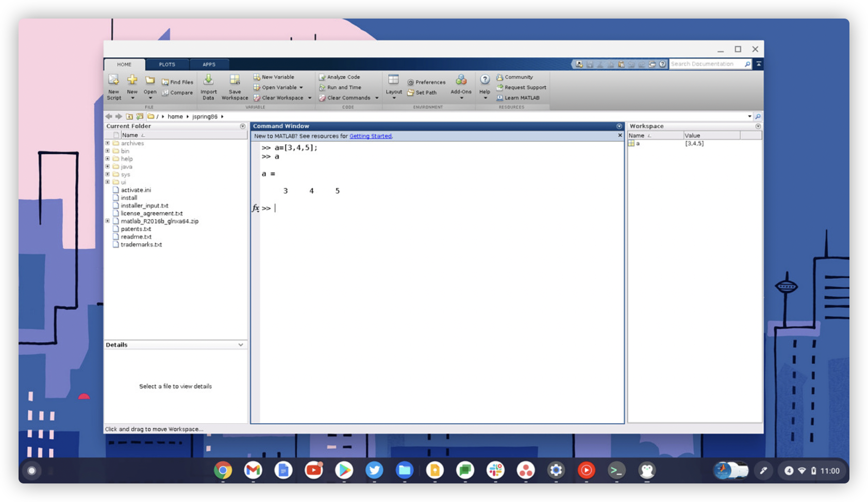868x502 pixels.
Task: Expand the archives folder
Action: (x=108, y=143)
